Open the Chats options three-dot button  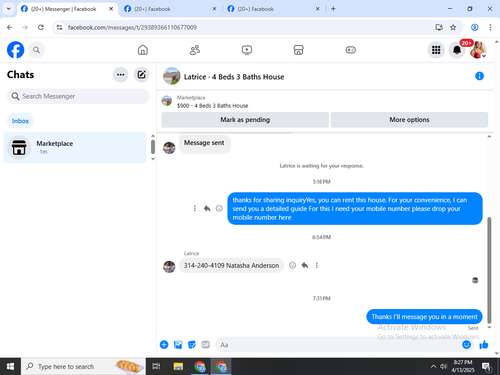(x=121, y=75)
